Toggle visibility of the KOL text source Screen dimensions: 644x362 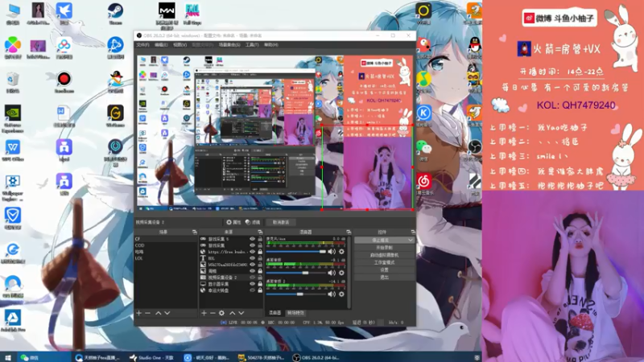click(x=253, y=258)
